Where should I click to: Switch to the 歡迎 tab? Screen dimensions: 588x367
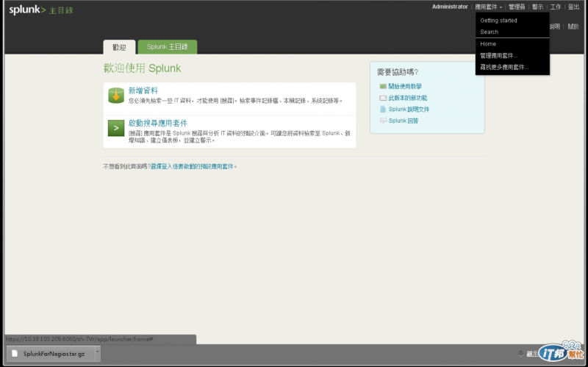(119, 47)
